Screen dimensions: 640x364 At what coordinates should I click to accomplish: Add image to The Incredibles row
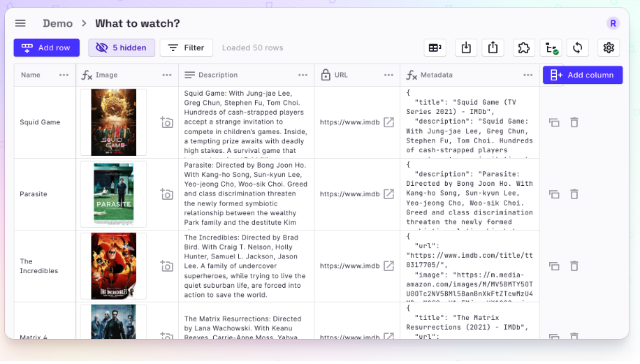click(166, 266)
